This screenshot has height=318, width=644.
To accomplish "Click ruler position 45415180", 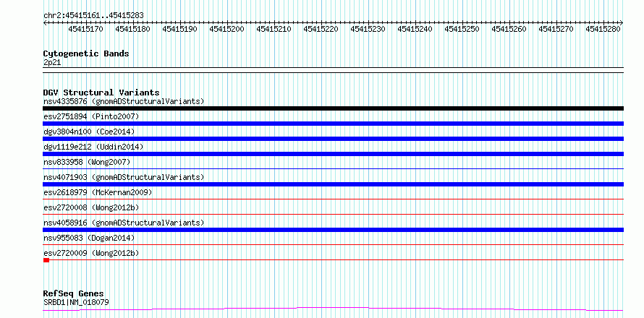I will [x=132, y=29].
